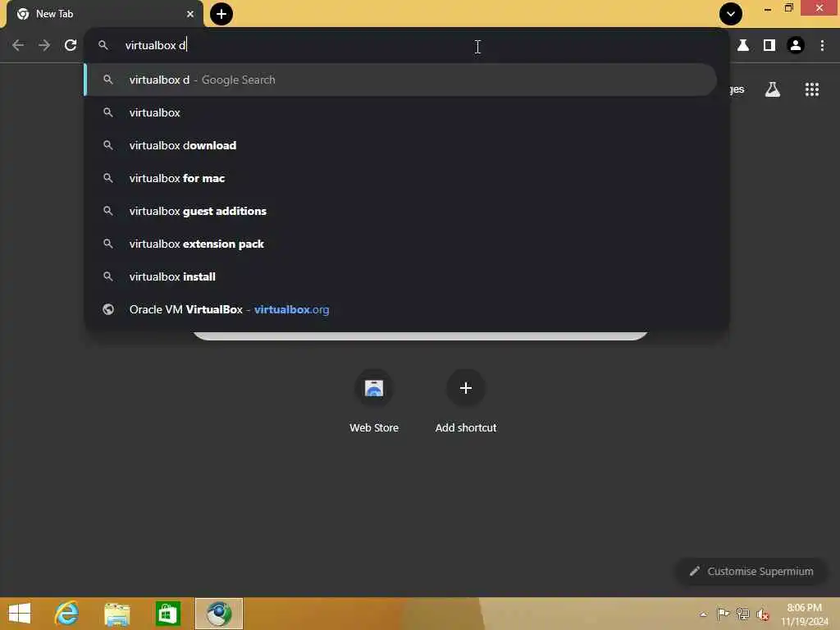Viewport: 840px width, 630px height.
Task: Launch Internet Explorer from taskbar
Action: click(x=67, y=614)
